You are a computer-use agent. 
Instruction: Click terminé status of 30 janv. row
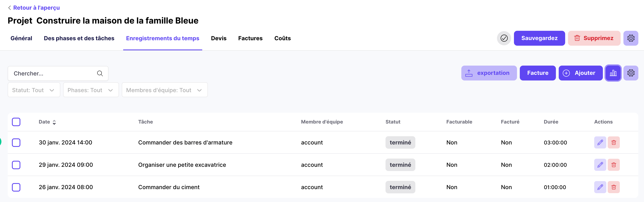click(400, 142)
